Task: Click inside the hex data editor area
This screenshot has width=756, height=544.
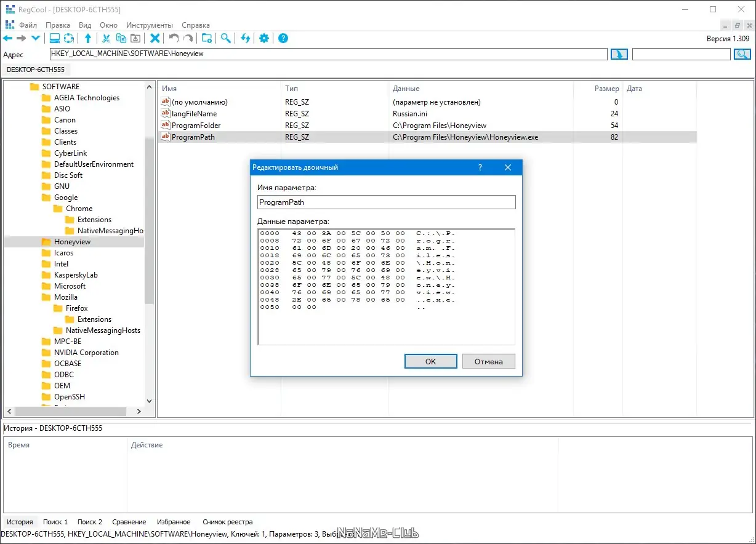Action: (386, 287)
